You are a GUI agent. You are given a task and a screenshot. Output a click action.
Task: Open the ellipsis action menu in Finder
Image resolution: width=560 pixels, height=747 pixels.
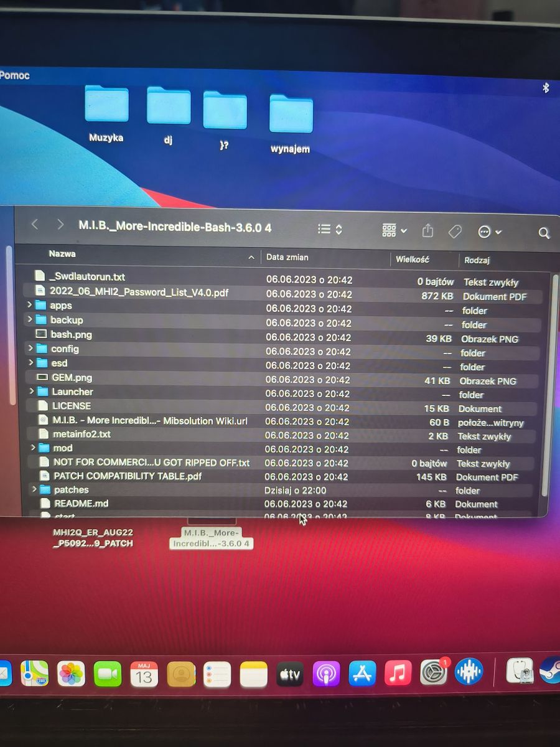(490, 232)
